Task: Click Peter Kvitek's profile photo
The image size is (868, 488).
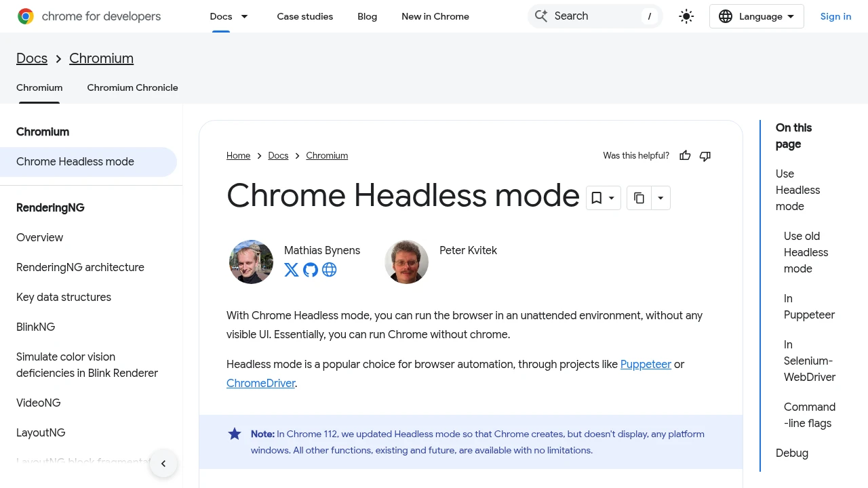Action: [x=407, y=262]
